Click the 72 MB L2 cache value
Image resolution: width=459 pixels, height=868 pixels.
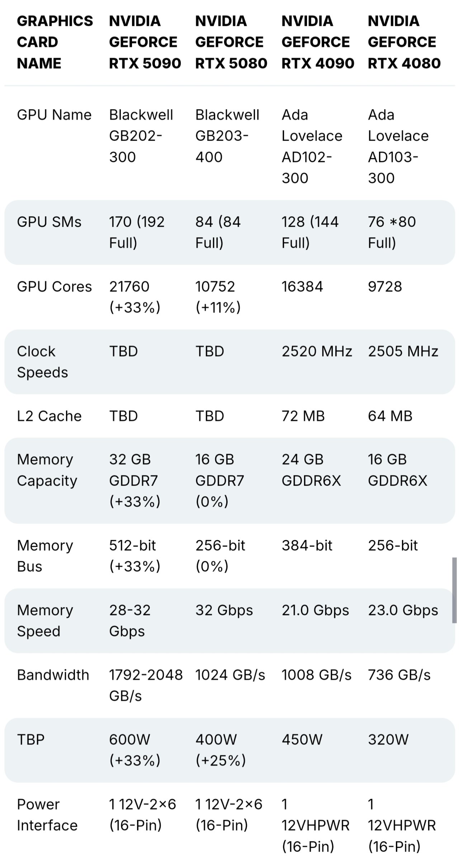click(303, 416)
